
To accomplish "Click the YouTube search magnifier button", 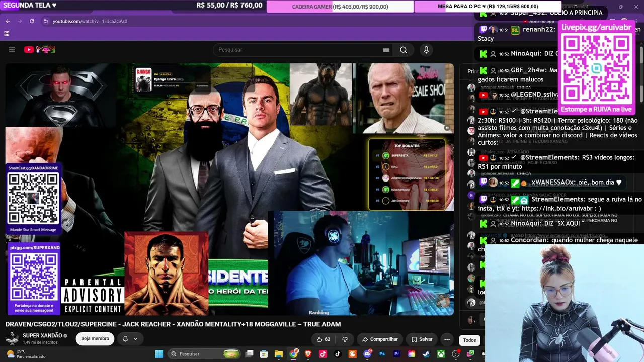I will (404, 50).
